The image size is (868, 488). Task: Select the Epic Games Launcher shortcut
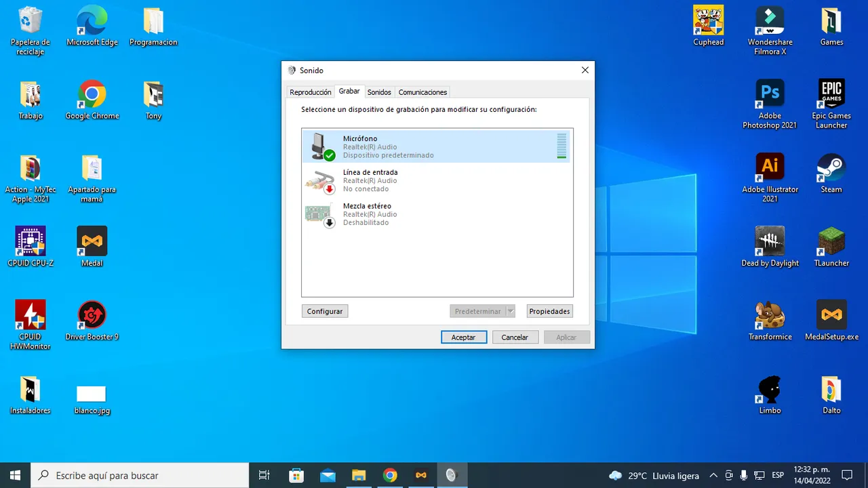pos(831,104)
